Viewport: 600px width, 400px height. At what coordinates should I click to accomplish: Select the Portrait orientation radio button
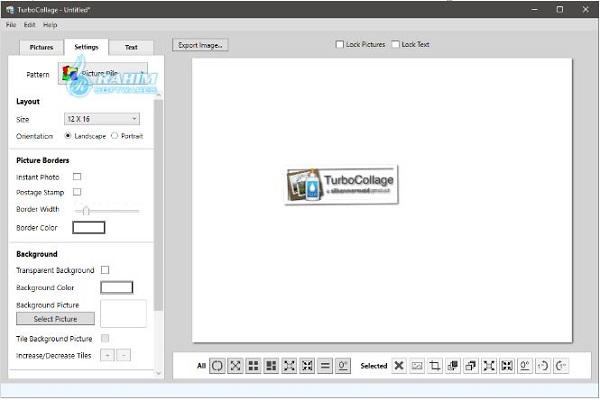pyautogui.click(x=114, y=136)
